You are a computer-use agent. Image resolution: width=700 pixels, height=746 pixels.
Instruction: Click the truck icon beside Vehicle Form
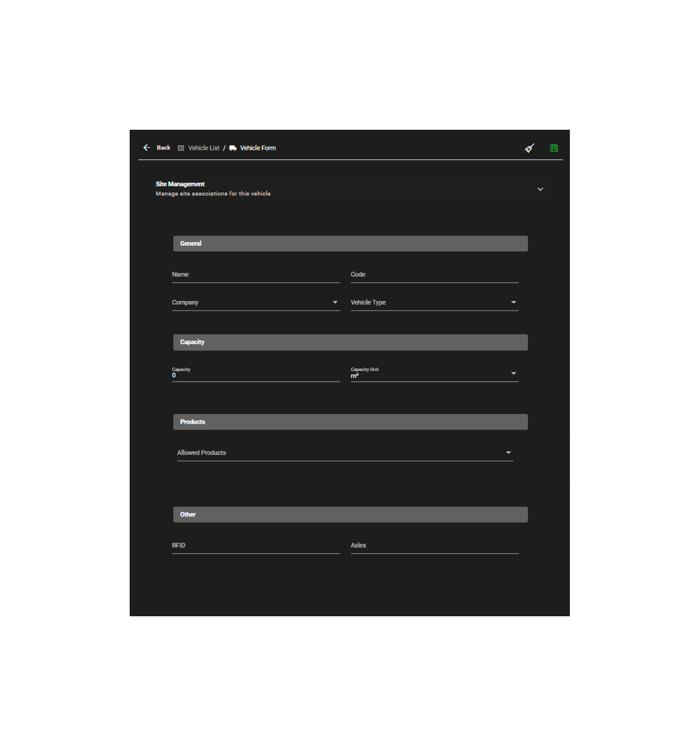[233, 148]
